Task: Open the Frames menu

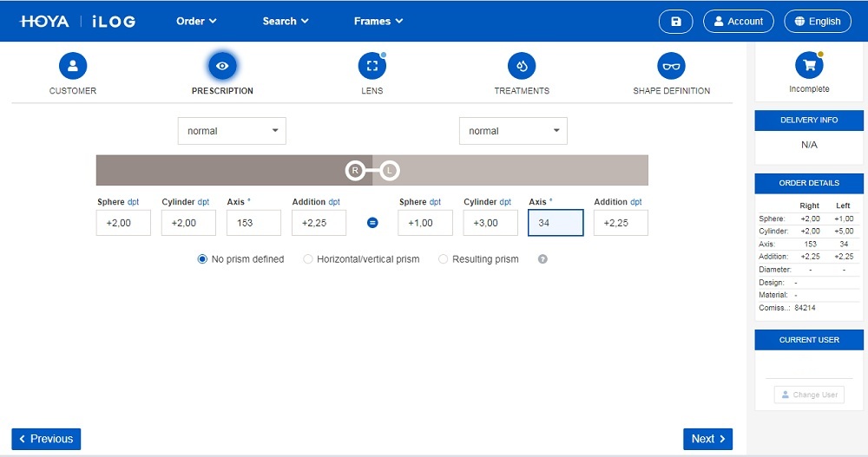Action: [378, 22]
